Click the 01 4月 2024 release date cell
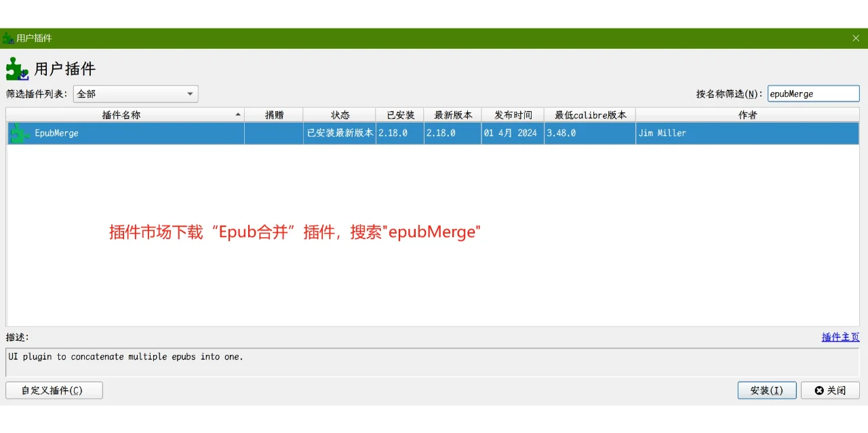This screenshot has height=433, width=868. [513, 133]
